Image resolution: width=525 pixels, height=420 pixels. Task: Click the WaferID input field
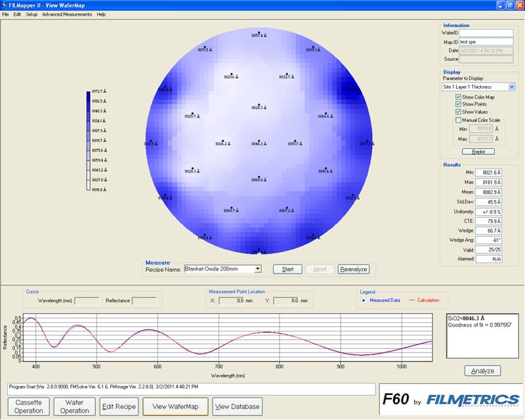486,33
